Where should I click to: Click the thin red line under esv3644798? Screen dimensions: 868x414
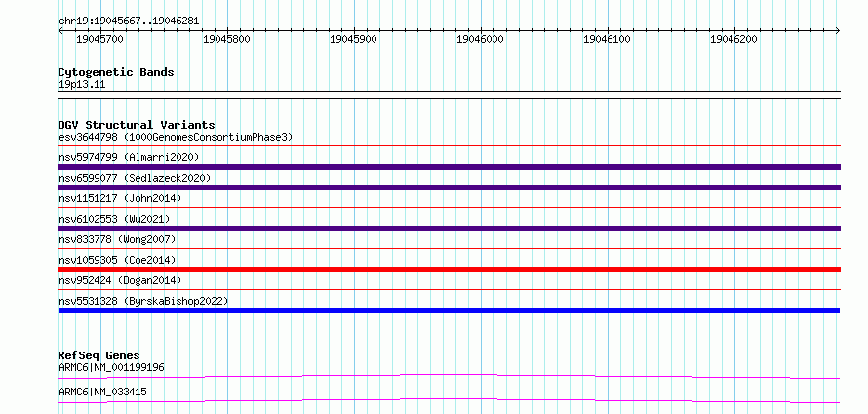[x=449, y=146]
